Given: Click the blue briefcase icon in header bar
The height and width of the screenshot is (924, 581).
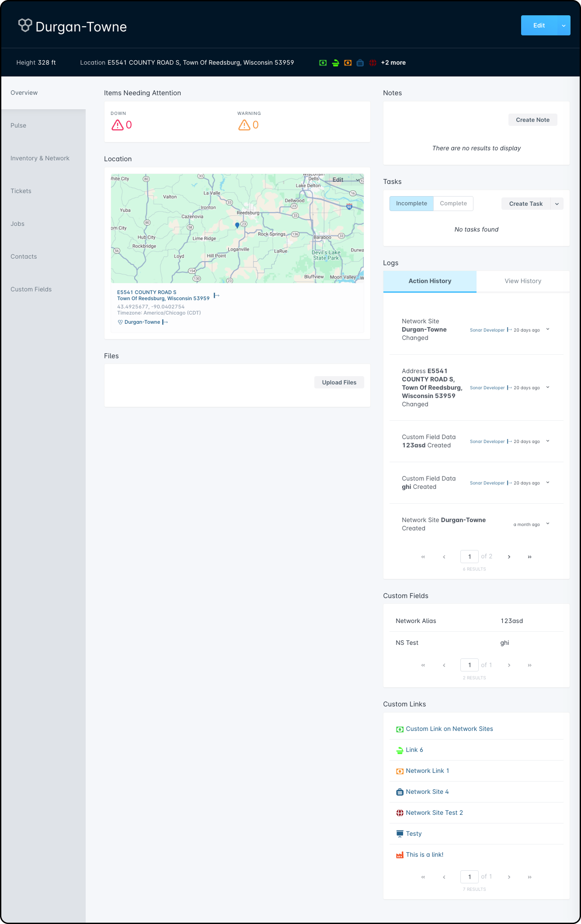Looking at the screenshot, I should [360, 63].
